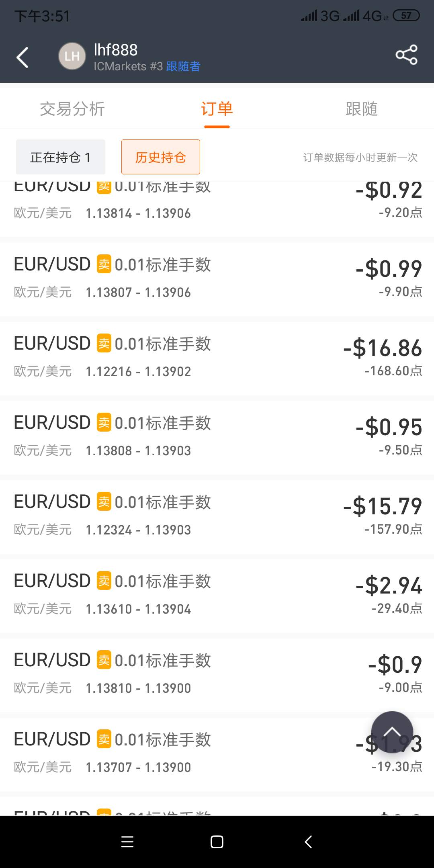Open Android recent apps menu icon
Viewport: 434px width, 868px height.
pyautogui.click(x=127, y=841)
